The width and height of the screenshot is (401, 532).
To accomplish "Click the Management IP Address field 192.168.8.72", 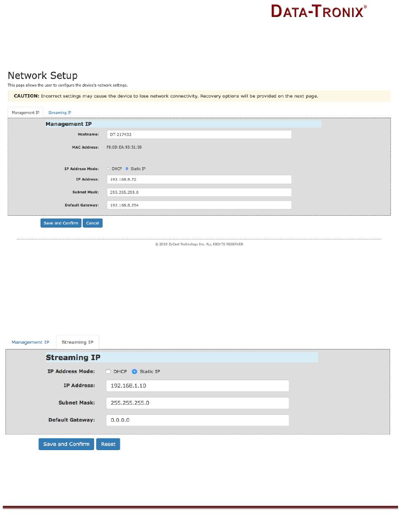I will (x=198, y=179).
